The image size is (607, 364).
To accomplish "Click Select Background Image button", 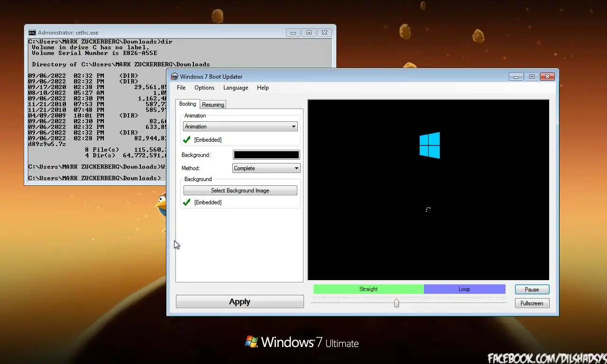I will pyautogui.click(x=240, y=191).
